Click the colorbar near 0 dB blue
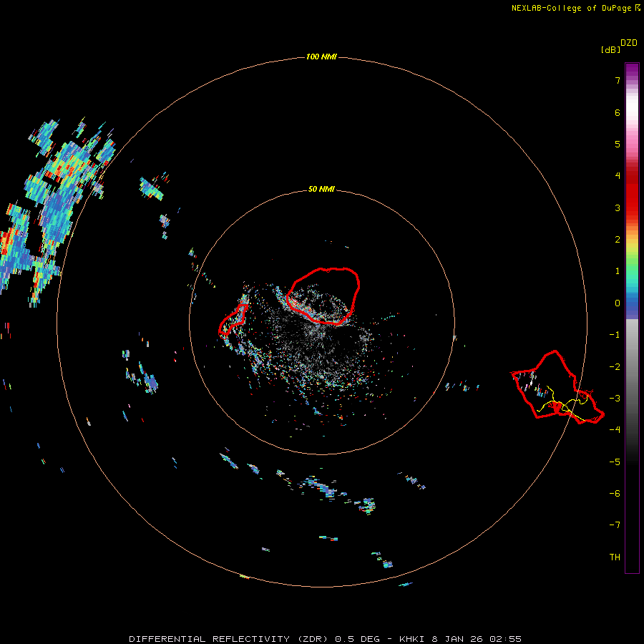Image resolution: width=644 pixels, height=644 pixels. pyautogui.click(x=632, y=303)
